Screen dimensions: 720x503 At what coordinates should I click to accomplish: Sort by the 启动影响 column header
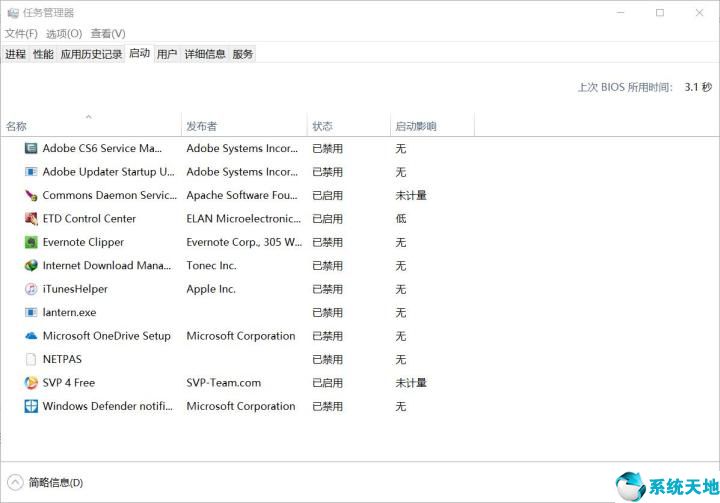point(432,125)
